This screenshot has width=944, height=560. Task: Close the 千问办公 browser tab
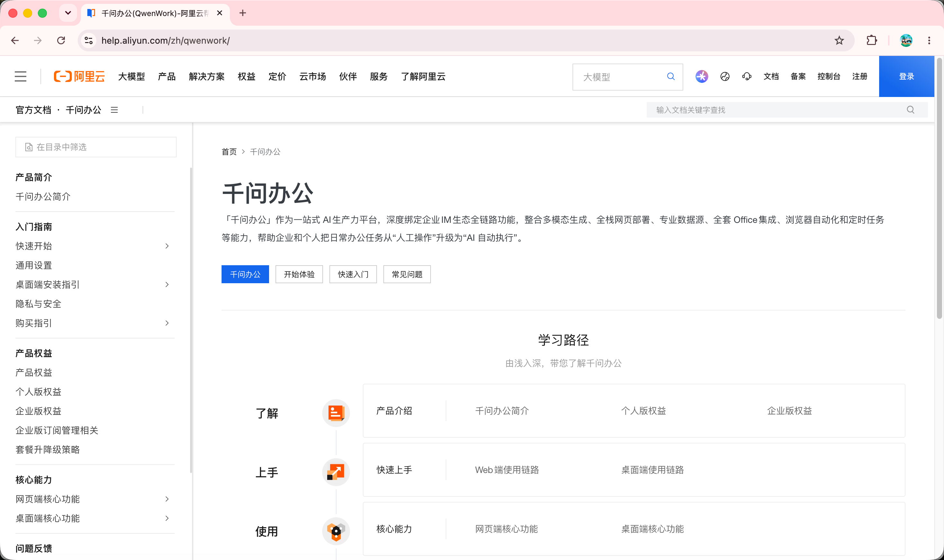point(220,13)
